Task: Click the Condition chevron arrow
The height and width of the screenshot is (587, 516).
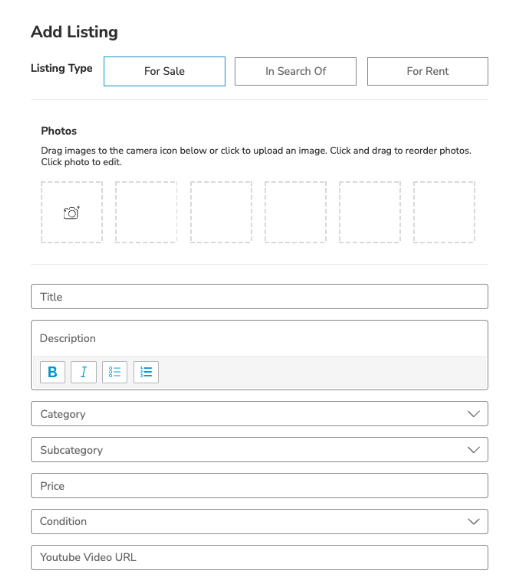Action: (474, 522)
